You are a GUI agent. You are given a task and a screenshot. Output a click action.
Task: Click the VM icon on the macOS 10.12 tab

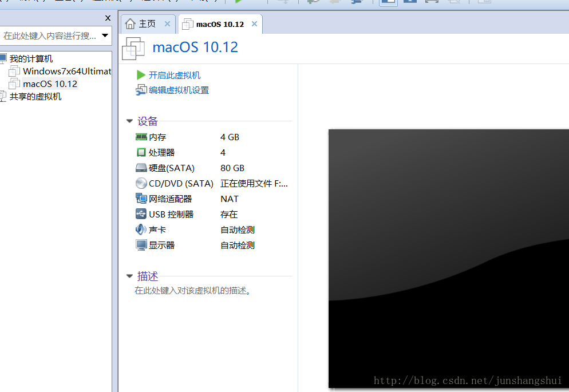(188, 24)
